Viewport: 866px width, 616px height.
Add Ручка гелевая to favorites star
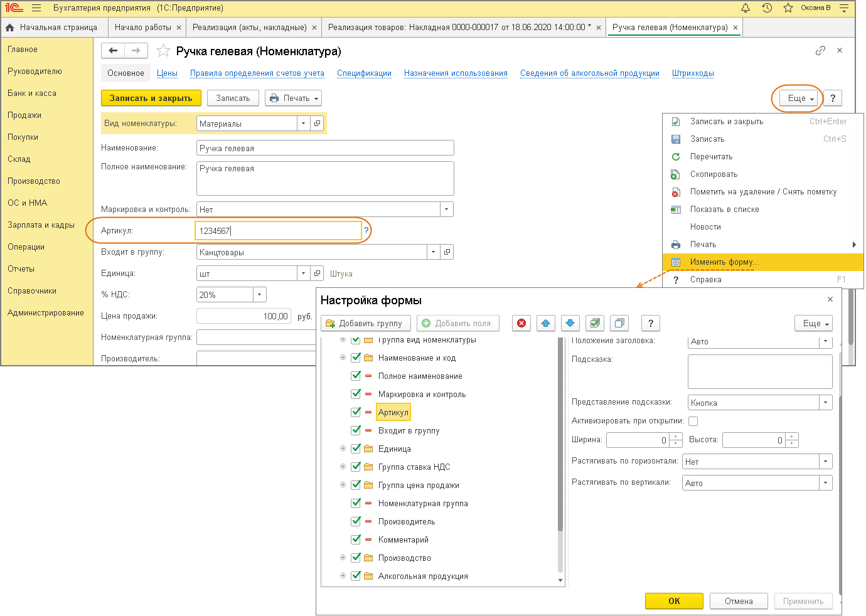point(163,51)
